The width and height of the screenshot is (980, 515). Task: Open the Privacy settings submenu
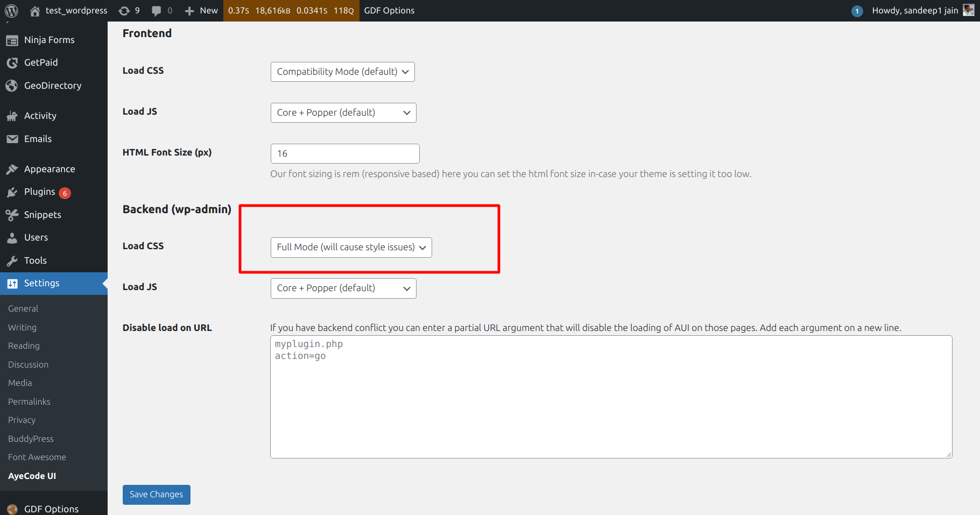tap(22, 420)
